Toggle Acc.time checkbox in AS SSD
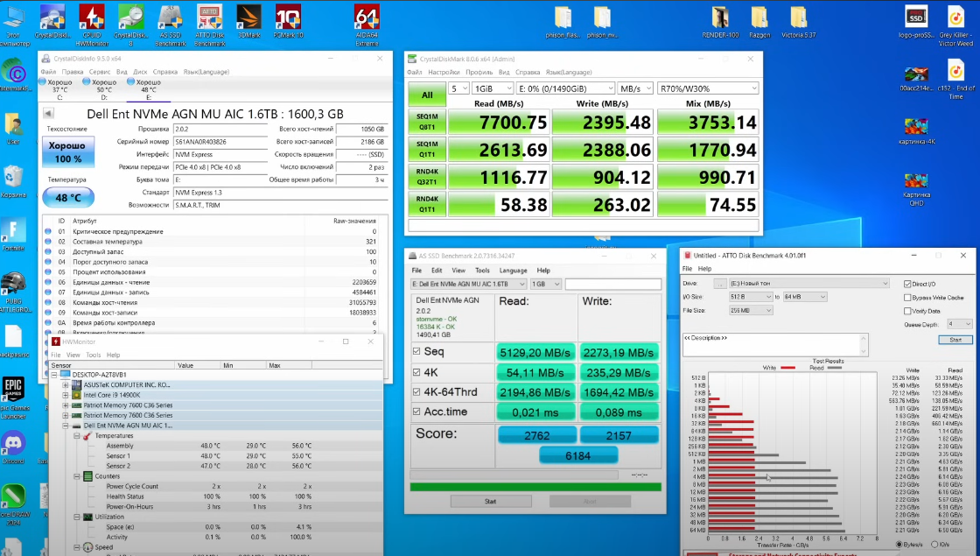Viewport: 980px width, 556px height. (416, 412)
